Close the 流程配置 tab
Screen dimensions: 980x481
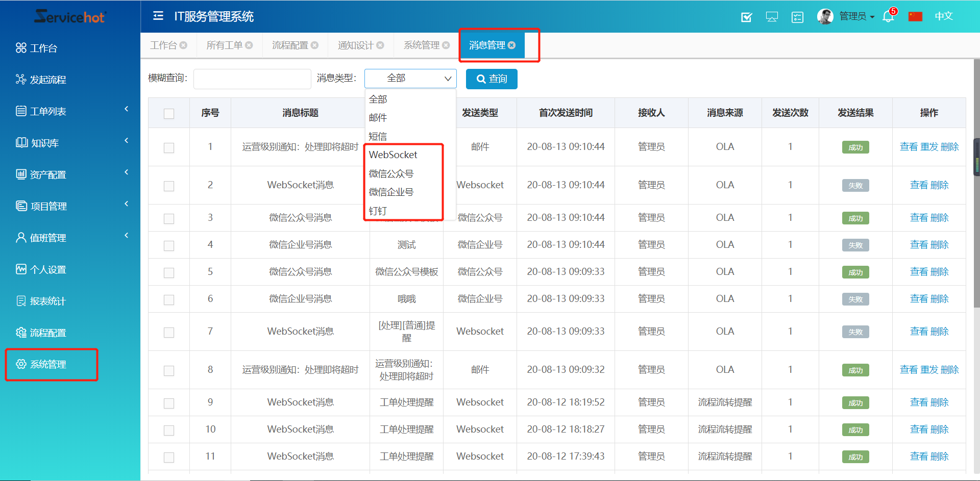tap(315, 45)
